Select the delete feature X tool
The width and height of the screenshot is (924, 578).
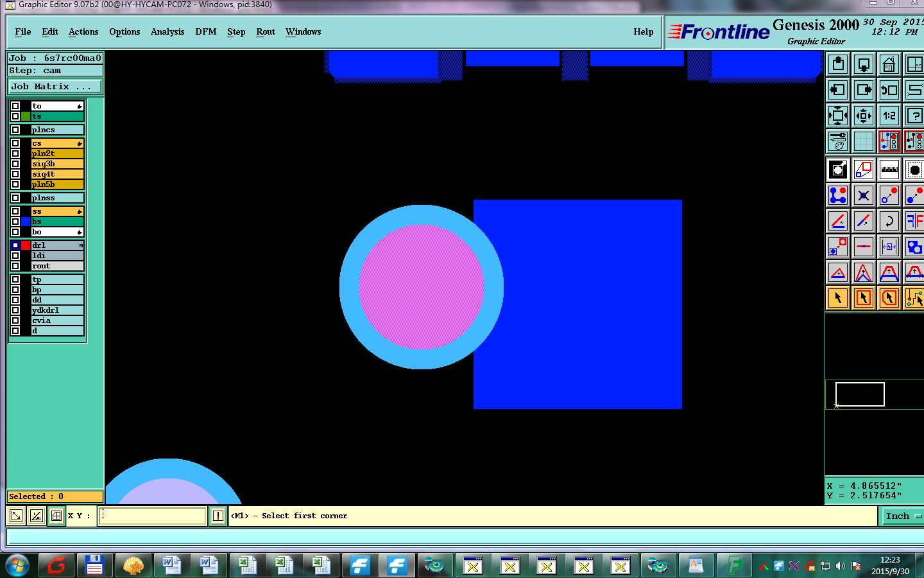click(864, 195)
